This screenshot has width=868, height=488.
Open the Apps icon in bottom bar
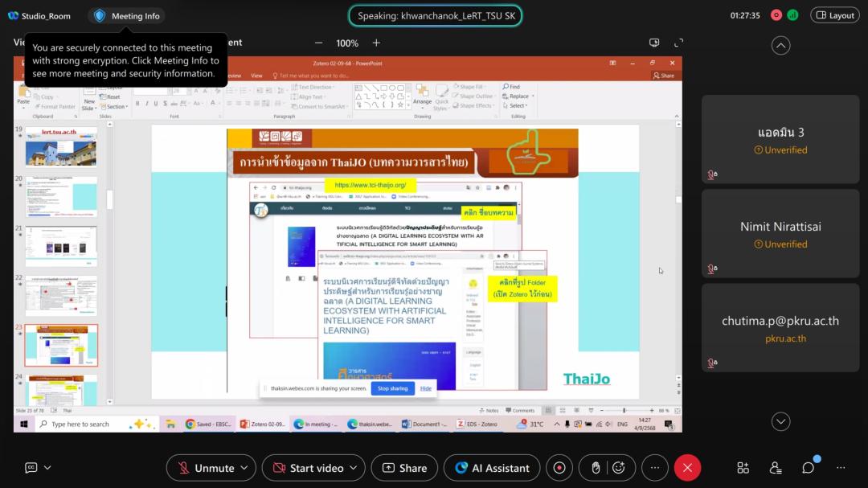743,468
